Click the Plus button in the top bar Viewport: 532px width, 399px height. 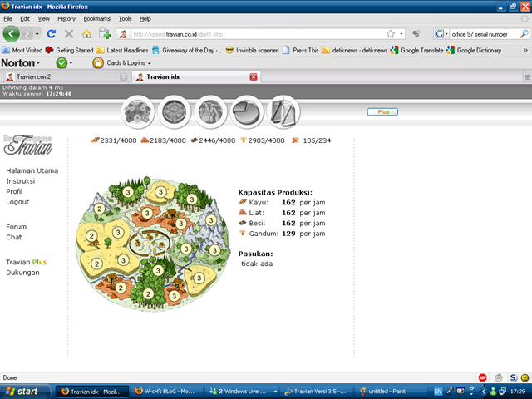click(382, 111)
